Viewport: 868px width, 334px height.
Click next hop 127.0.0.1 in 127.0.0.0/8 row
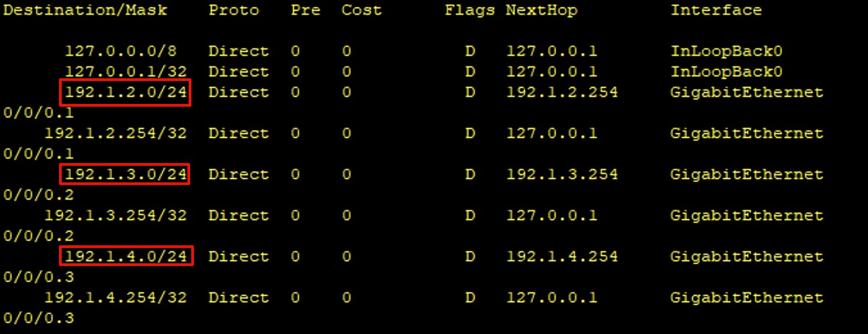point(552,51)
